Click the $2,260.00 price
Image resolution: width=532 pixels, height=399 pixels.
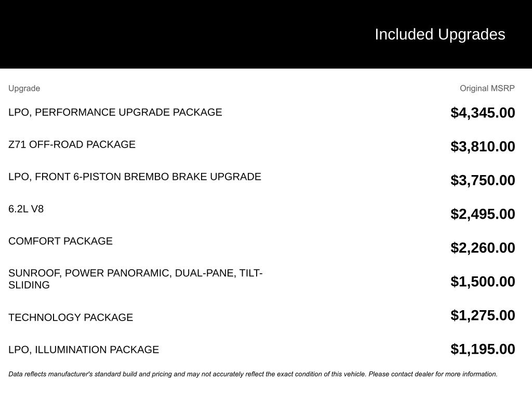click(x=483, y=248)
